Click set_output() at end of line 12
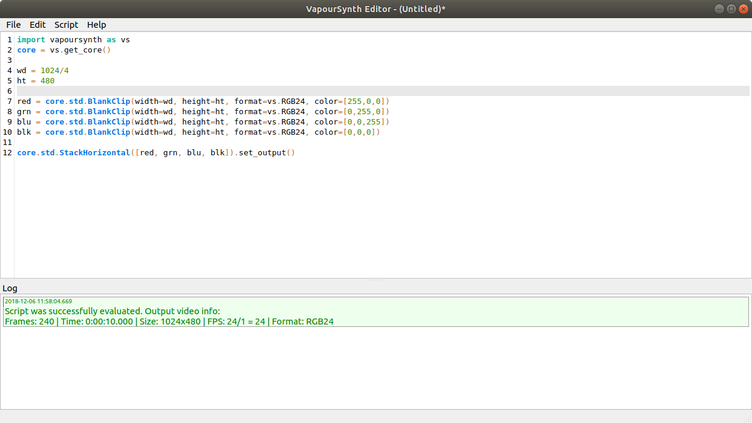The width and height of the screenshot is (752, 423). click(267, 153)
